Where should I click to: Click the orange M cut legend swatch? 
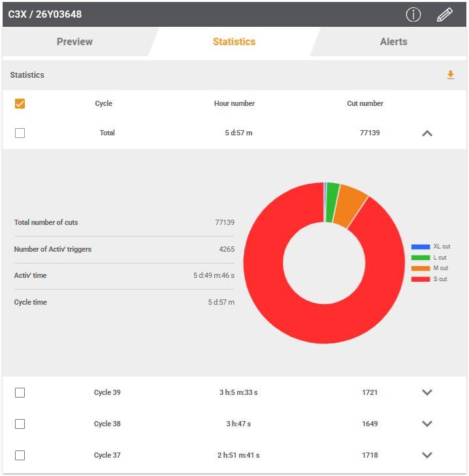(421, 268)
